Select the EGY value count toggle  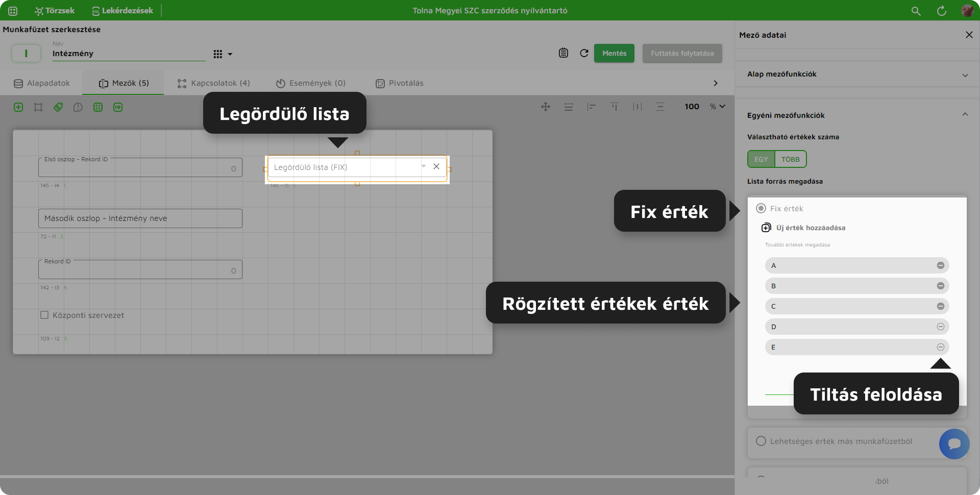click(761, 159)
